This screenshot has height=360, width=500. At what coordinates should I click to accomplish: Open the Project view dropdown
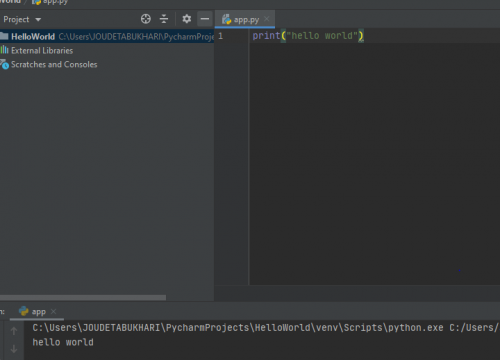(x=22, y=19)
